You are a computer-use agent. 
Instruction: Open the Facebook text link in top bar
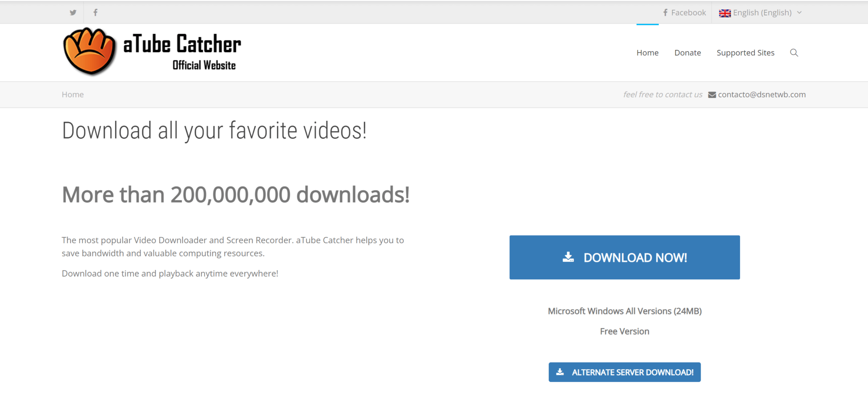click(x=688, y=13)
